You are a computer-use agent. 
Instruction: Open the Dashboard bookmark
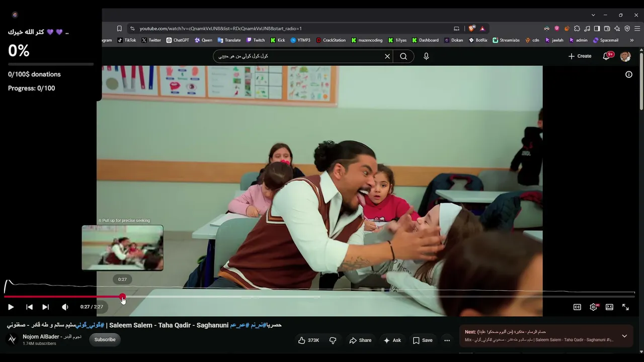click(425, 40)
